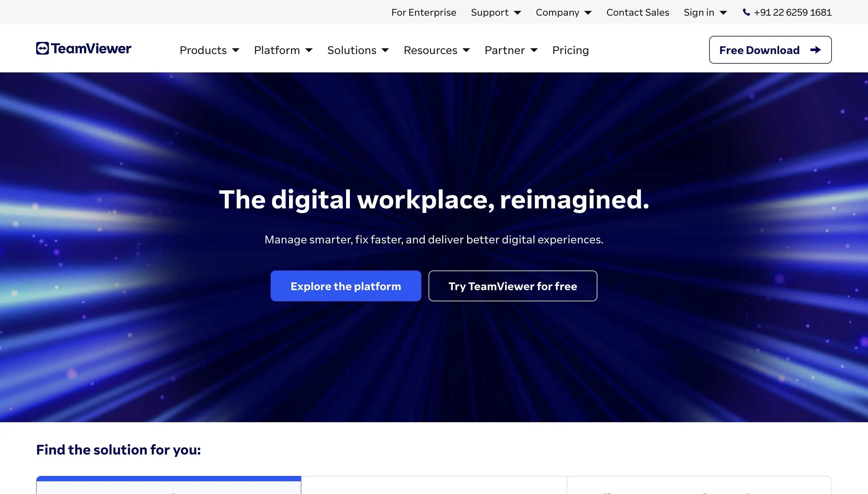Open the Resources menu
This screenshot has height=494, width=868.
[431, 50]
